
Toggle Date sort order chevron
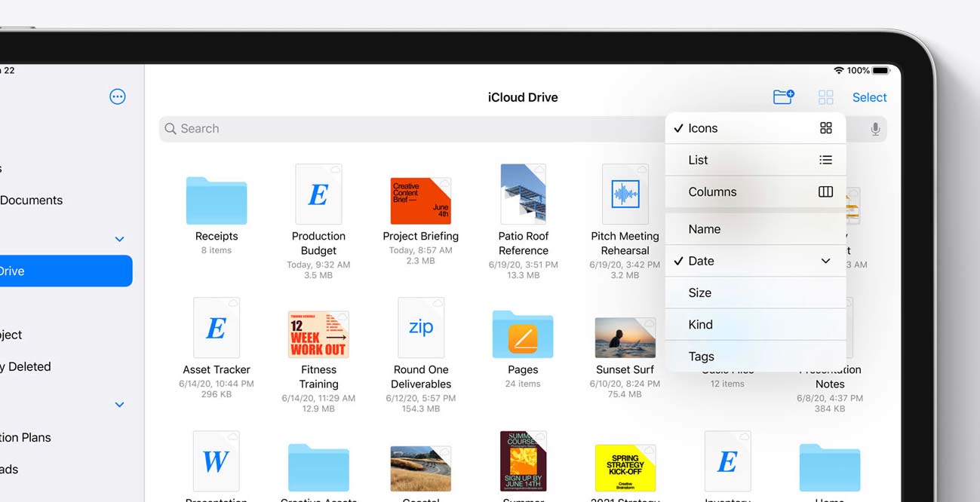coord(825,261)
